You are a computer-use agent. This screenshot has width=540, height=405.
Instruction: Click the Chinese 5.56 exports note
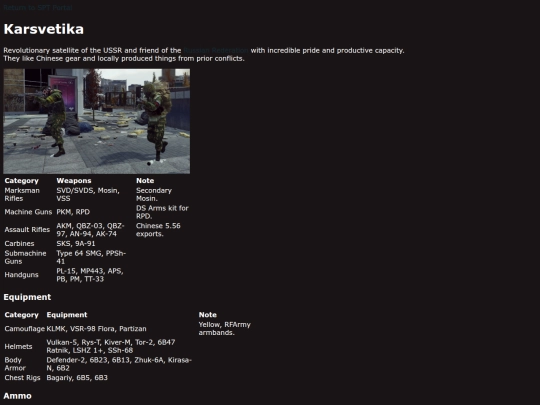tap(158, 230)
